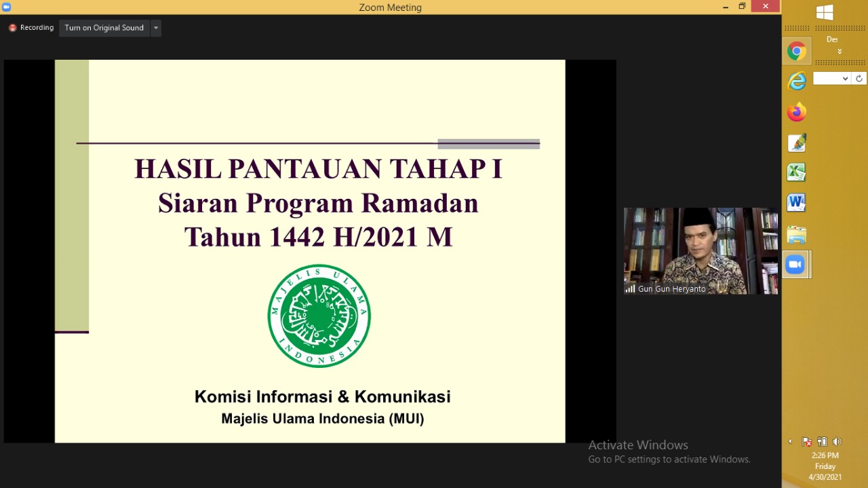Open Word from the taskbar
868x488 pixels.
point(796,203)
